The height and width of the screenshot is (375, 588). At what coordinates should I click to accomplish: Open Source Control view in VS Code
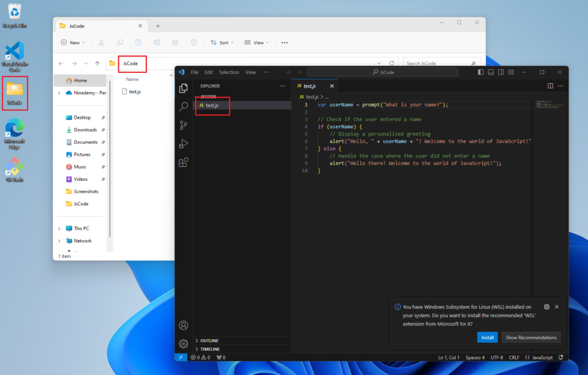point(183,125)
